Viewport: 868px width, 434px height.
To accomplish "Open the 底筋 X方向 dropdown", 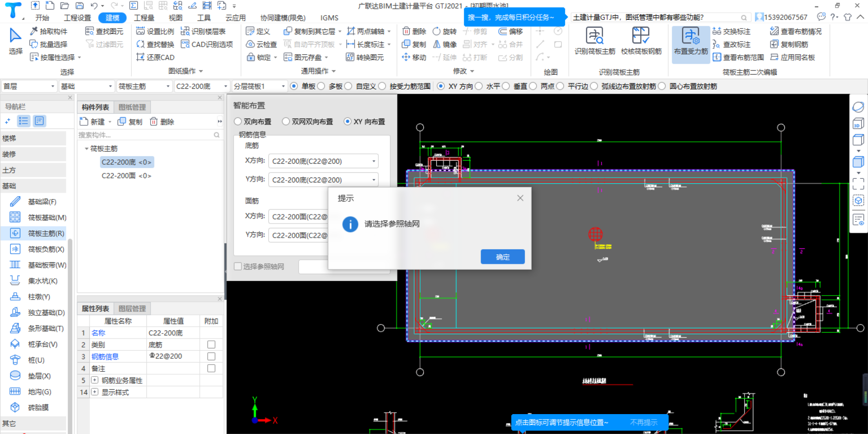I will (324, 161).
